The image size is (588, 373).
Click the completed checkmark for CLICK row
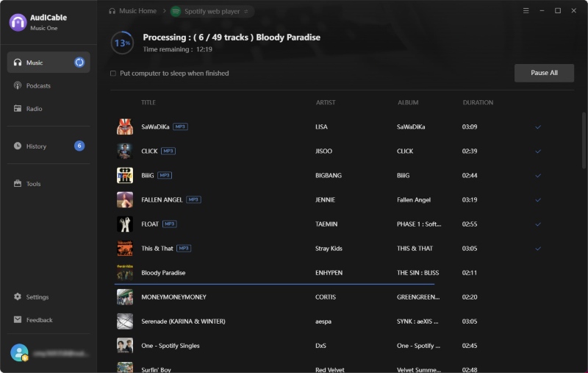pyautogui.click(x=538, y=152)
